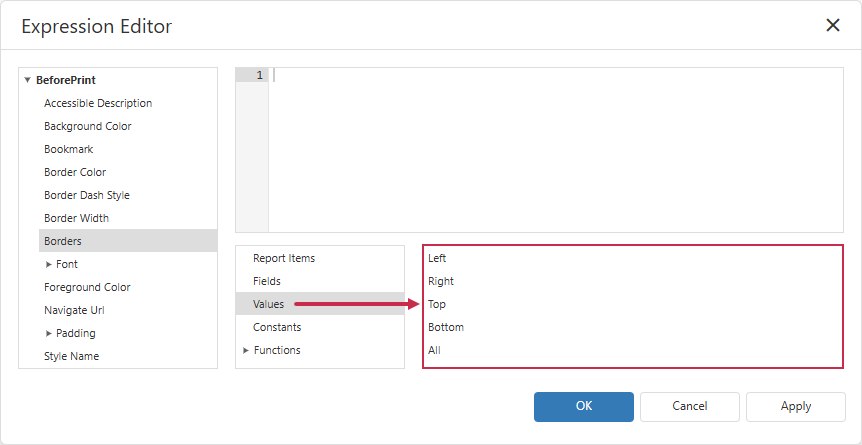
Task: Click the Apply button
Action: (795, 406)
